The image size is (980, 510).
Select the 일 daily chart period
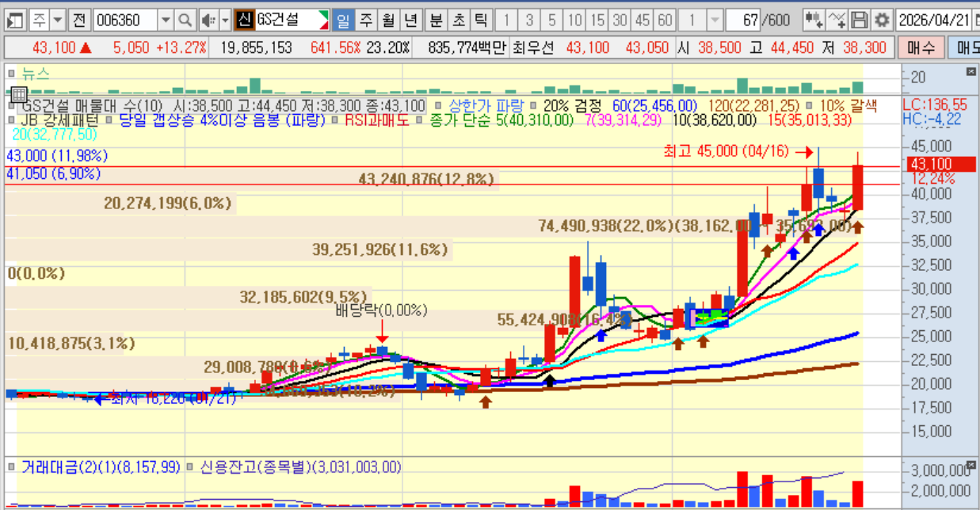(343, 19)
